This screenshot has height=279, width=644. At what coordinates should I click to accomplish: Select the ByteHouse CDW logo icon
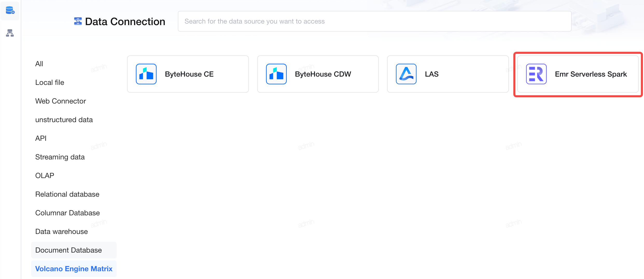pos(276,74)
